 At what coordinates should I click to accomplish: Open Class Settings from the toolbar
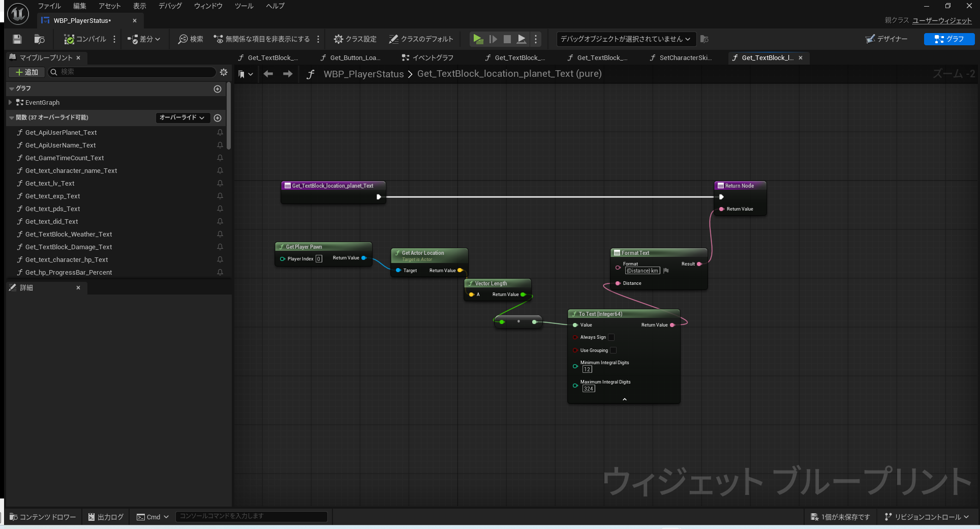[x=355, y=39]
